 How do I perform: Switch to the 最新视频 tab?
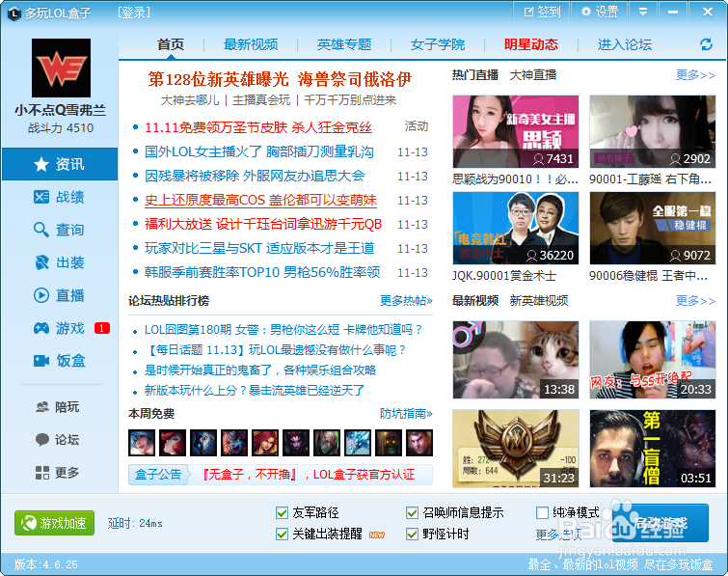pyautogui.click(x=251, y=44)
